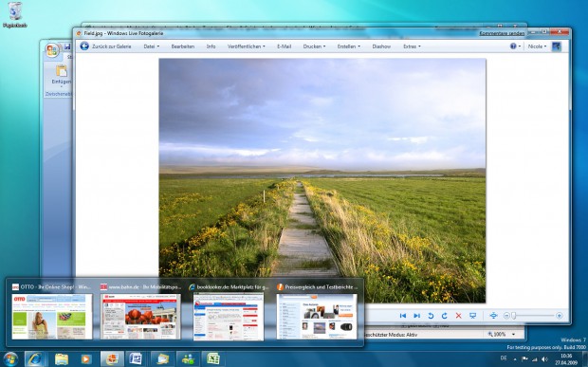Select the booklooker.de thumbnail preview
The image size is (588, 367).
[x=229, y=317]
